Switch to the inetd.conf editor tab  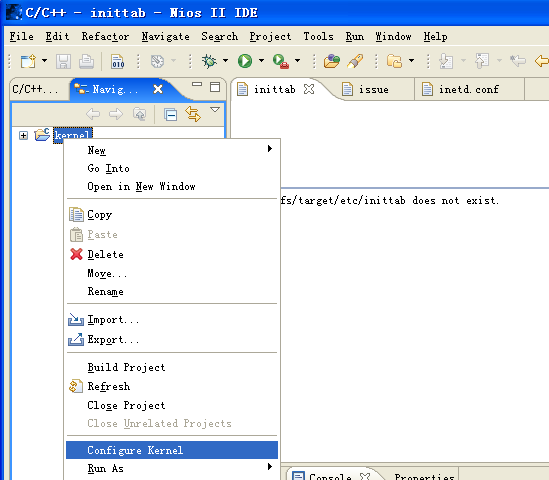click(469, 89)
